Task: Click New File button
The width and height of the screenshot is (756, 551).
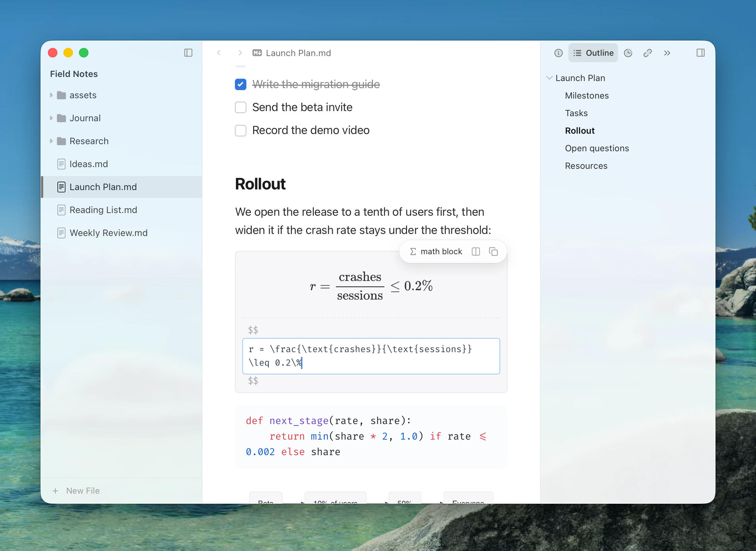Action: [76, 491]
